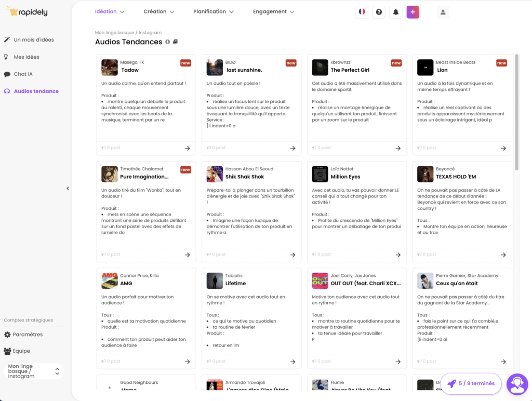Screen dimensions: 532x401
Task: Click the French flag language icon
Action: [x=362, y=12]
